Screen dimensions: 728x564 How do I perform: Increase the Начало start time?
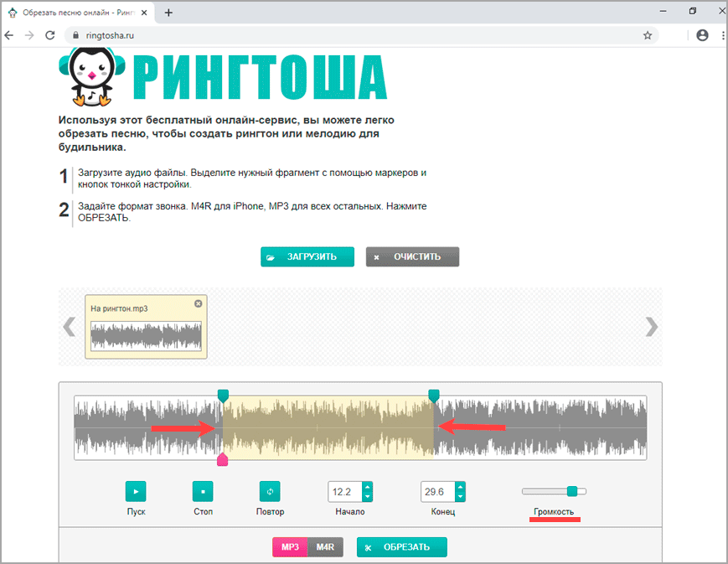coord(367,487)
